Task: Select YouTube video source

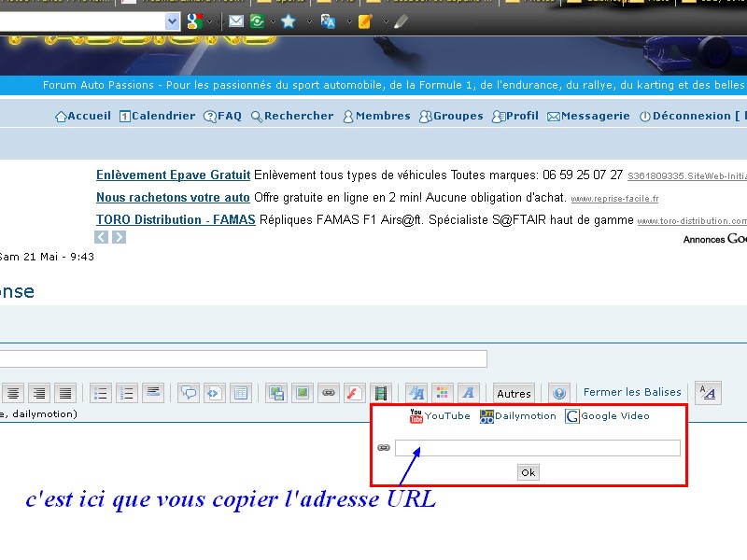Action: [x=440, y=415]
